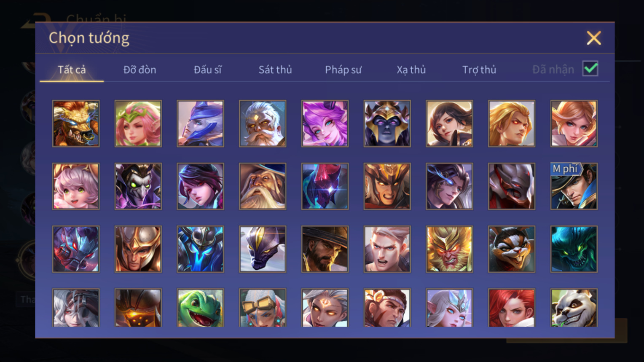Select the horned bull beast hero in first row
This screenshot has width=644, height=362.
pyautogui.click(x=76, y=123)
